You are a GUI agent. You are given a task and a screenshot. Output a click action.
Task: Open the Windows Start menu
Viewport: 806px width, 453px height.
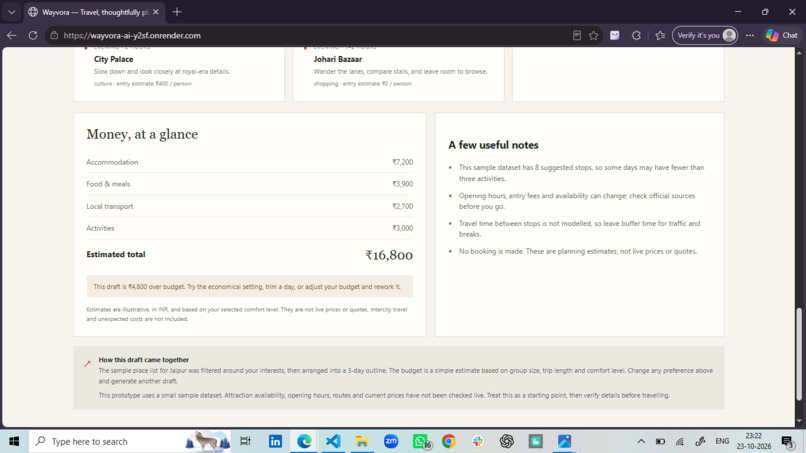tap(14, 441)
